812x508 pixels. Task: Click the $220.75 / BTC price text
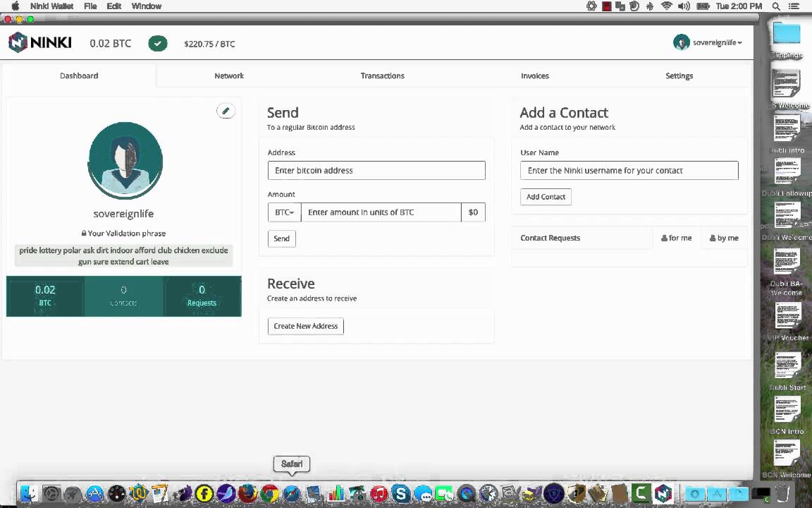click(x=209, y=44)
